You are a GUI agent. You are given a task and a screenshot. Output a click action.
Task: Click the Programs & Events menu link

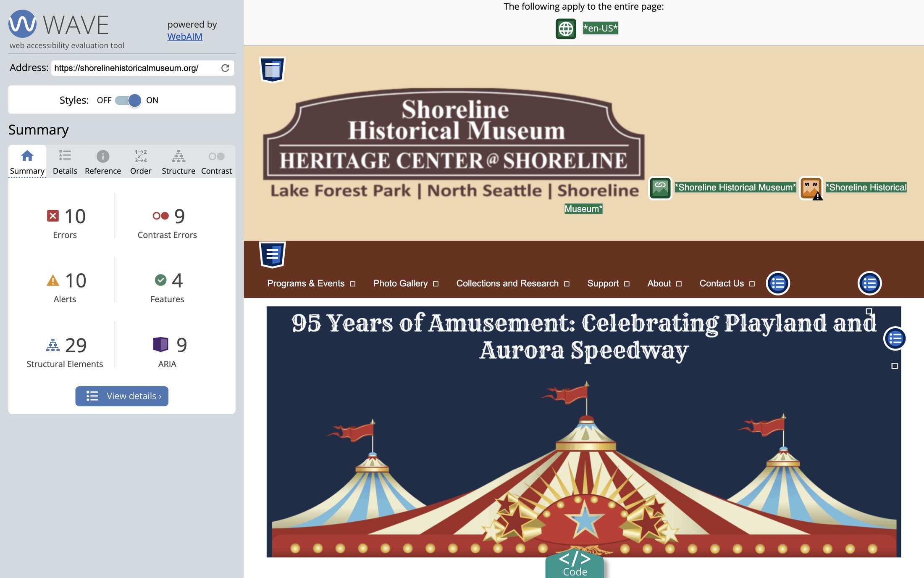pyautogui.click(x=306, y=283)
